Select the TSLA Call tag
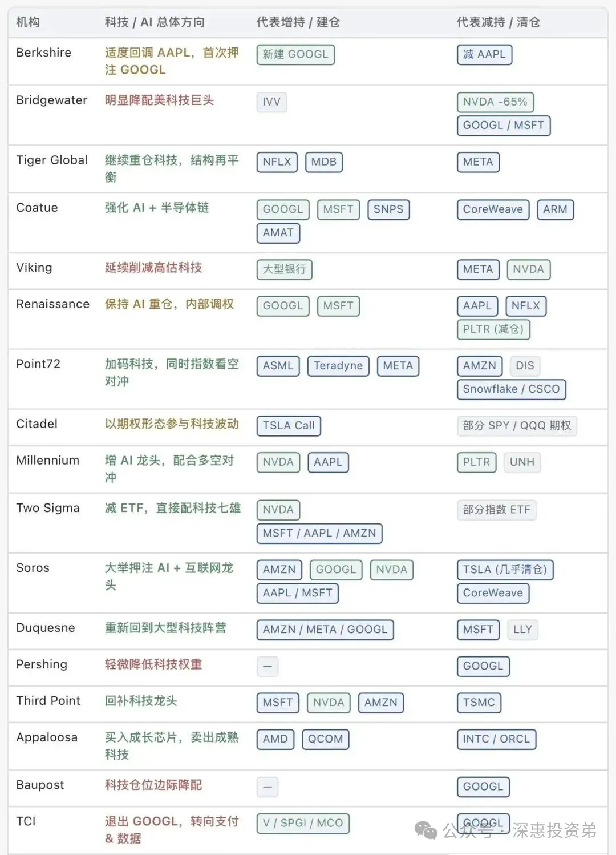 [x=289, y=426]
